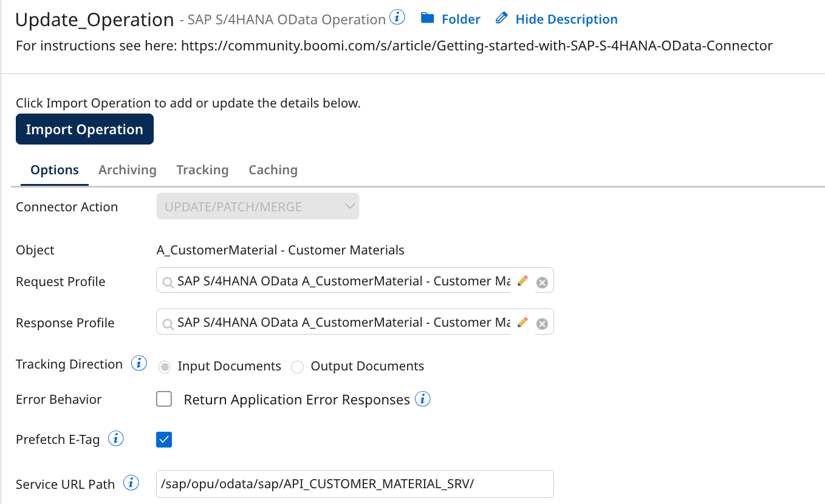Click the Hide Description link

click(x=566, y=19)
